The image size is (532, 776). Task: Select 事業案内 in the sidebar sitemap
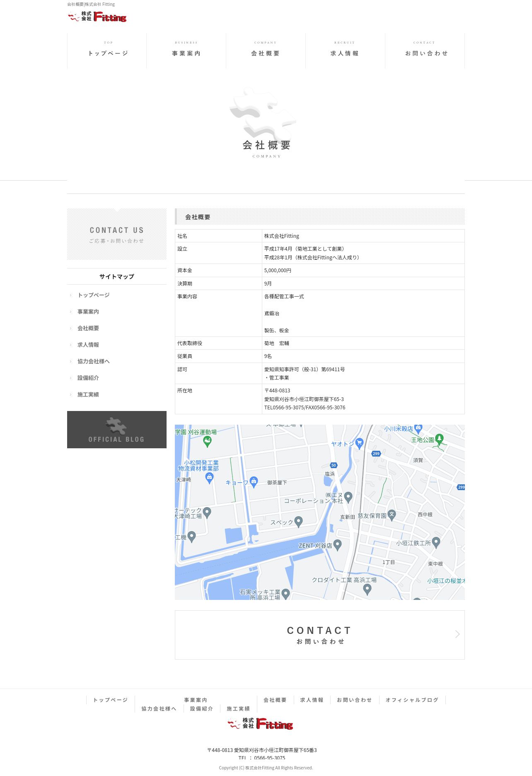tap(88, 312)
